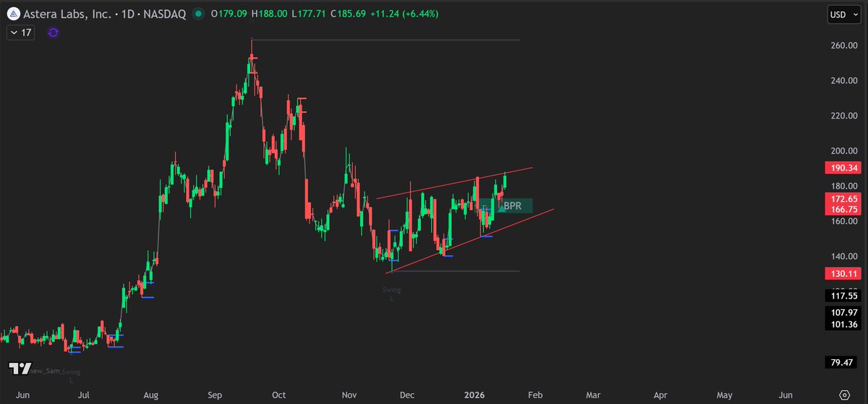This screenshot has height=404, width=868.
Task: Click the NASDAQ exchange label
Action: [166, 14]
